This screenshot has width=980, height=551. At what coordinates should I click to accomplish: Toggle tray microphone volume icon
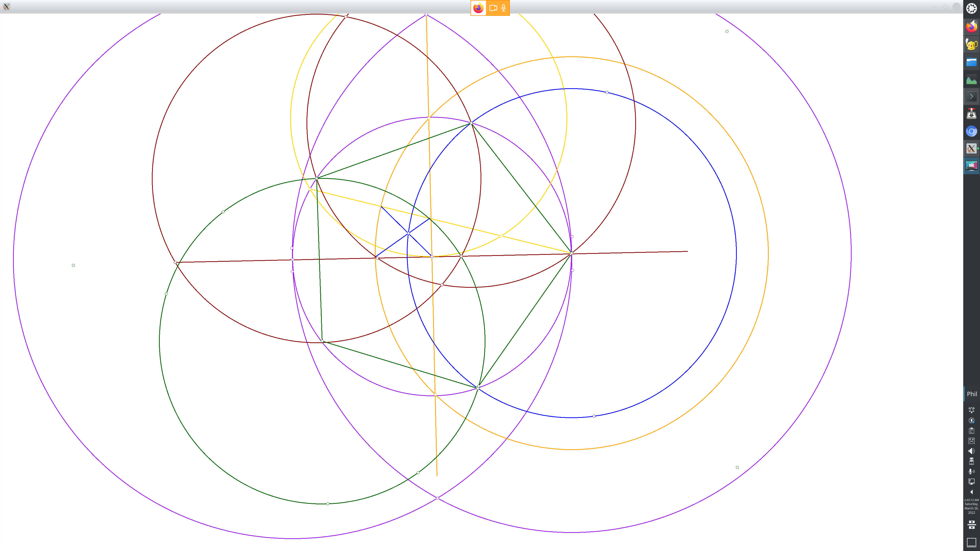pos(971,471)
